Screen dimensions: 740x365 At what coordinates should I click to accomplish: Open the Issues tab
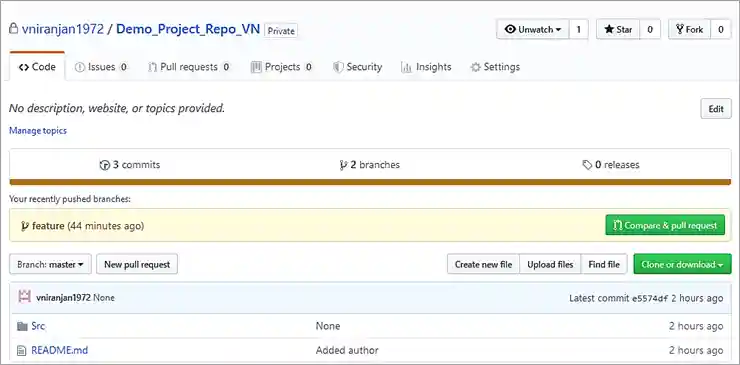[x=101, y=67]
